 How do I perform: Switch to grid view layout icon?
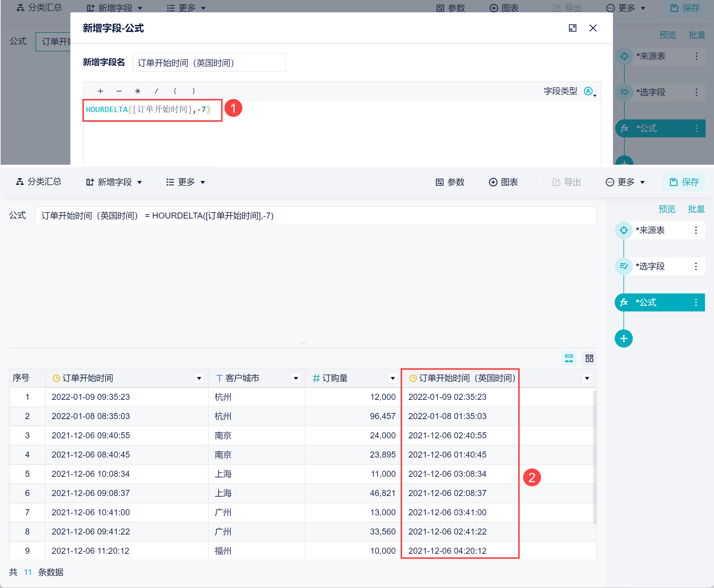589,358
